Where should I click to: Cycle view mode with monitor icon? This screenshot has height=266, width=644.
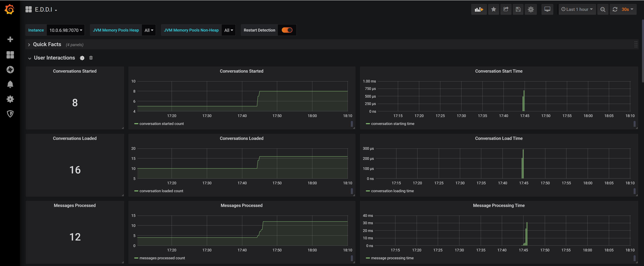tap(547, 10)
